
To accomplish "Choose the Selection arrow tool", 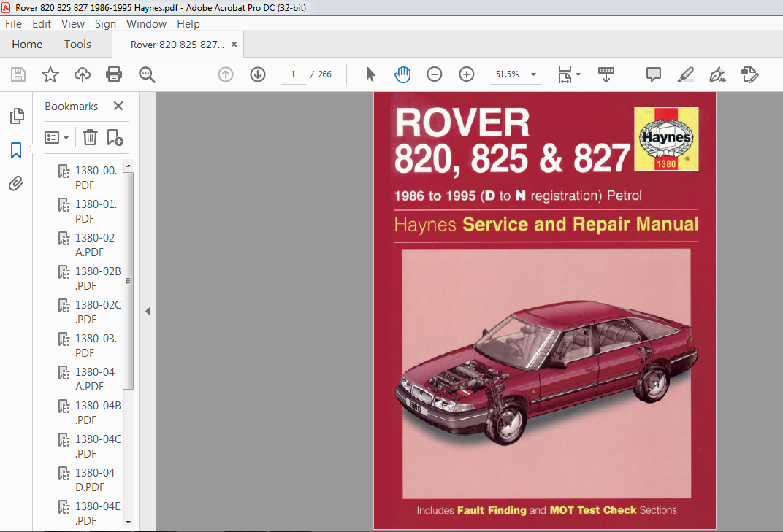I will pyautogui.click(x=370, y=74).
